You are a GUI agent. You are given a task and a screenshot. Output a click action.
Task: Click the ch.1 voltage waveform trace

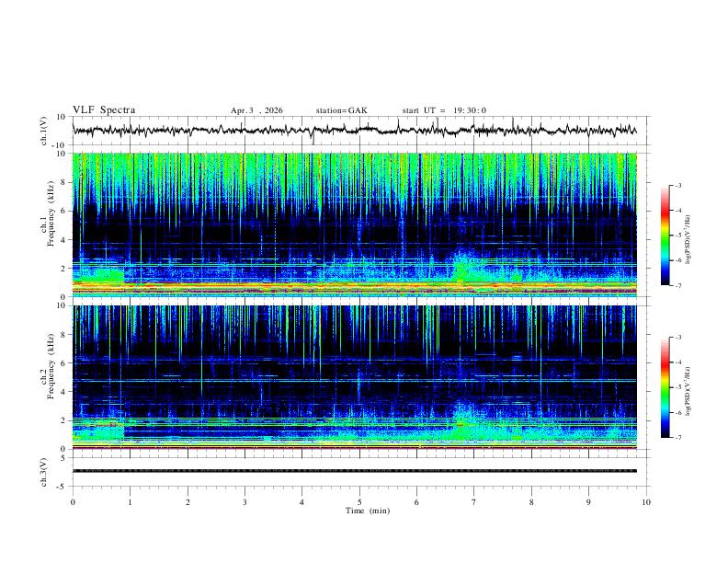354,131
